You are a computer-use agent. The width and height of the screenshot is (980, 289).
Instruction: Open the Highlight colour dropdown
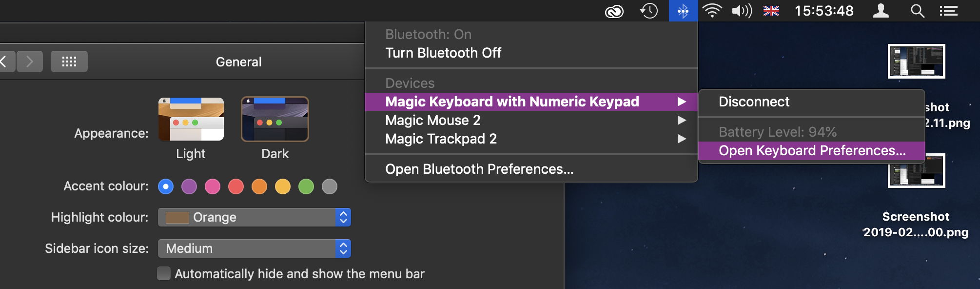(254, 217)
